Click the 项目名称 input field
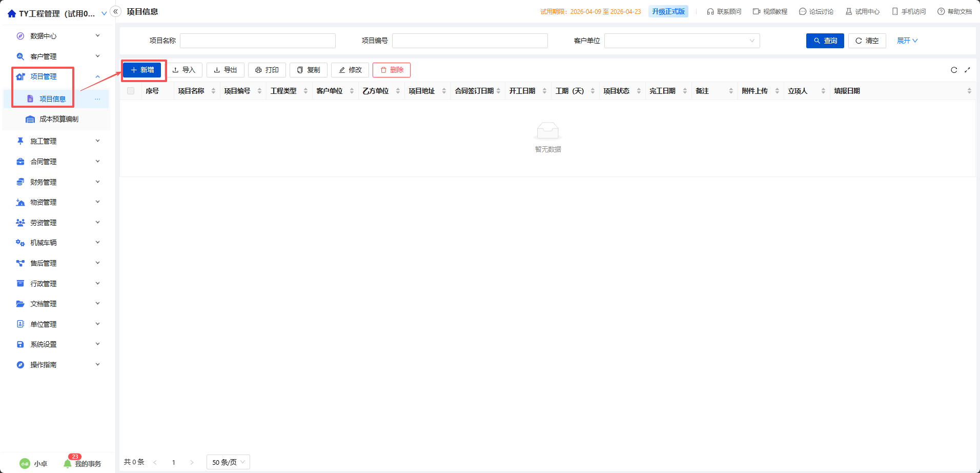Viewport: 980px width, 473px height. point(258,41)
